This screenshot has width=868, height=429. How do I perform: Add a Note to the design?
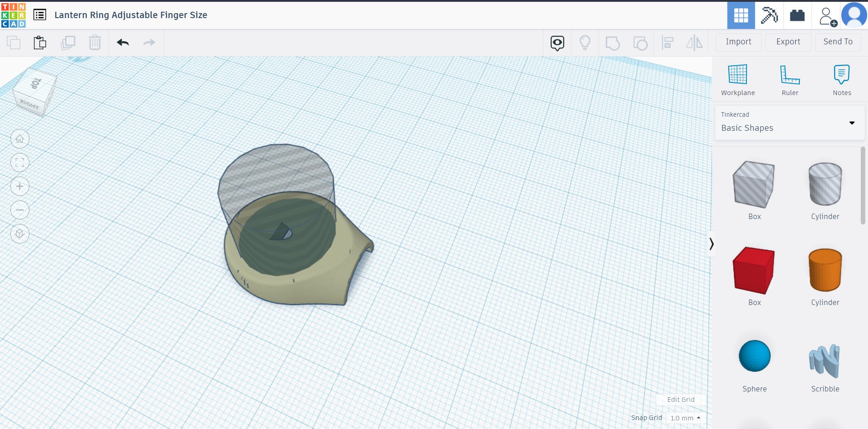pyautogui.click(x=842, y=79)
